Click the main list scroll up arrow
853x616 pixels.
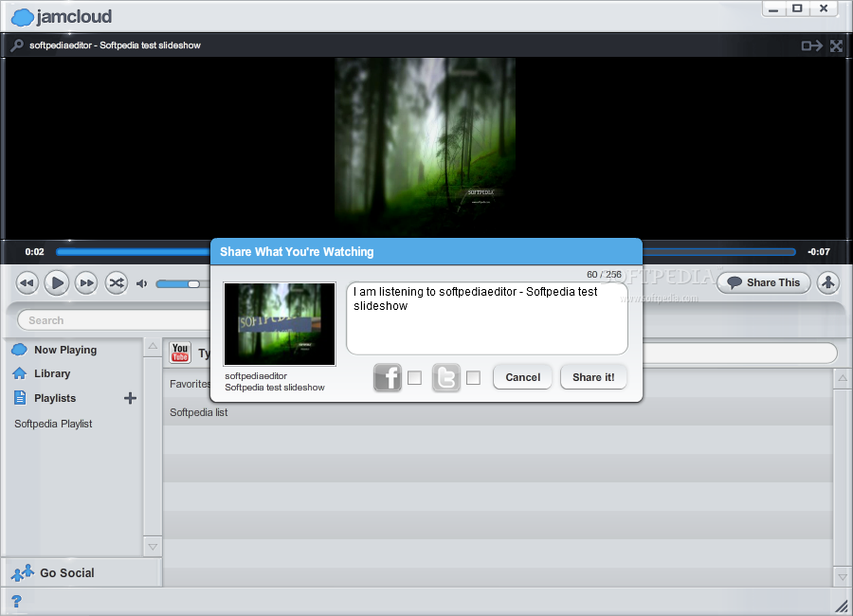(x=843, y=378)
